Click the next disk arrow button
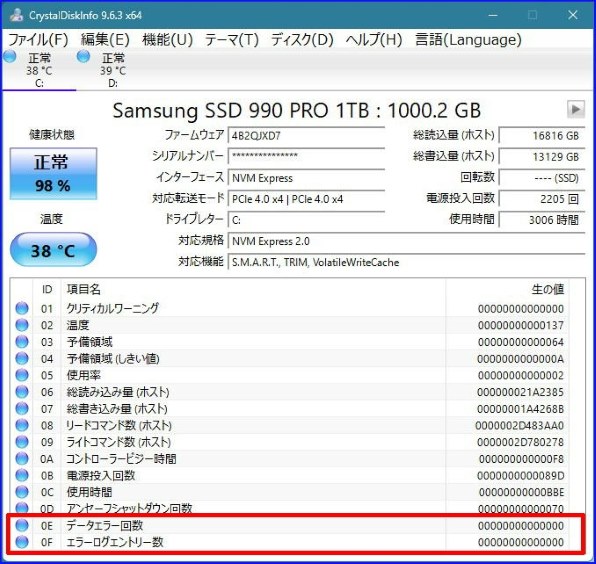Screen dimensions: 596x564 click(x=575, y=109)
